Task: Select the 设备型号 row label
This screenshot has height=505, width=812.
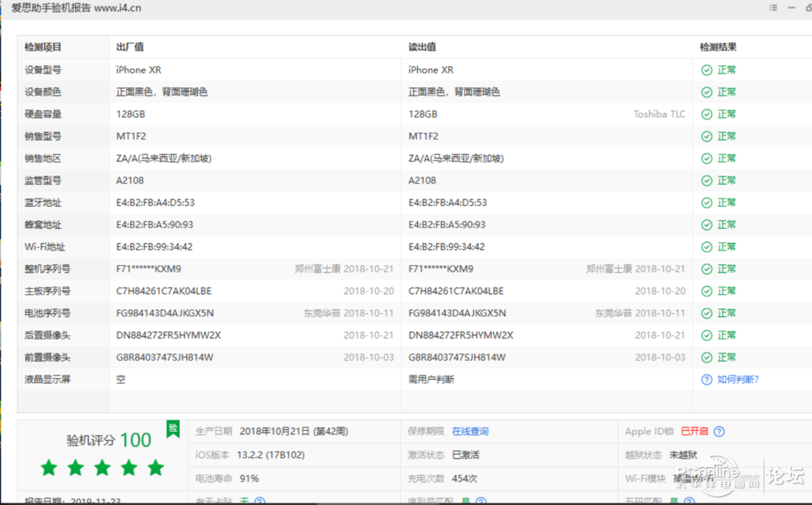Action: click(x=43, y=70)
